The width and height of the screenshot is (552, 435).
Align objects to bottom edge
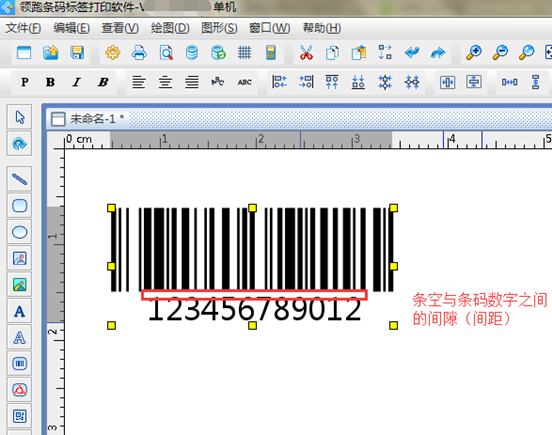point(358,82)
